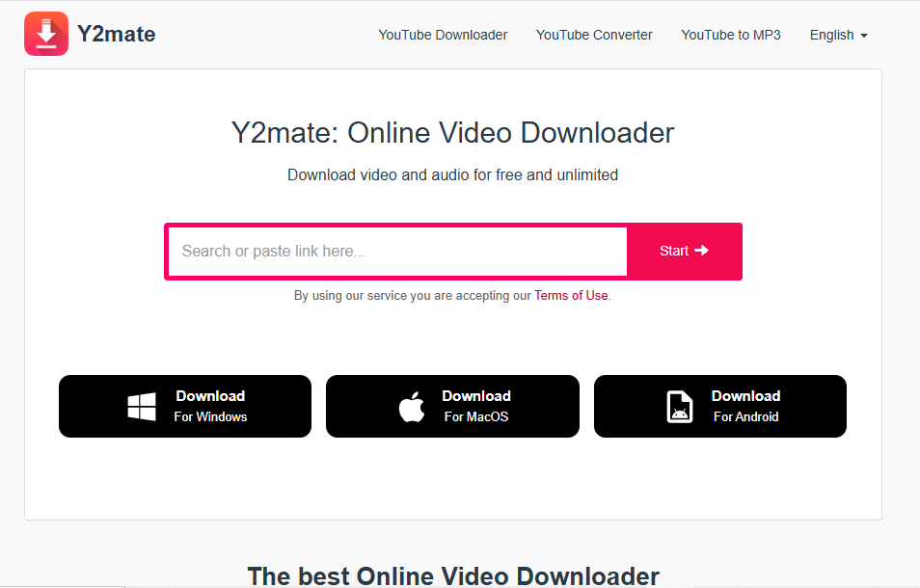Focus the search or paste link field

pos(398,251)
